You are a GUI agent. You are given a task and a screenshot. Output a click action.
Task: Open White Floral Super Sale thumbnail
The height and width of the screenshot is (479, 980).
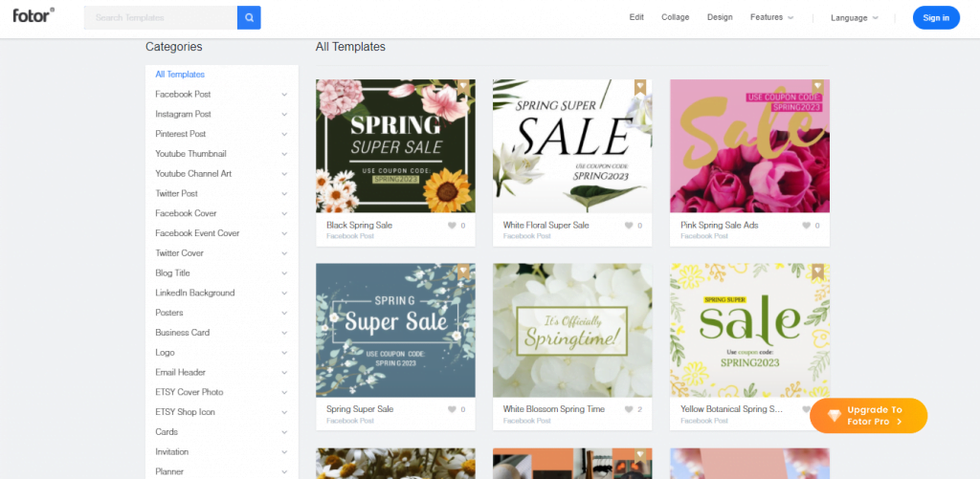coord(572,146)
